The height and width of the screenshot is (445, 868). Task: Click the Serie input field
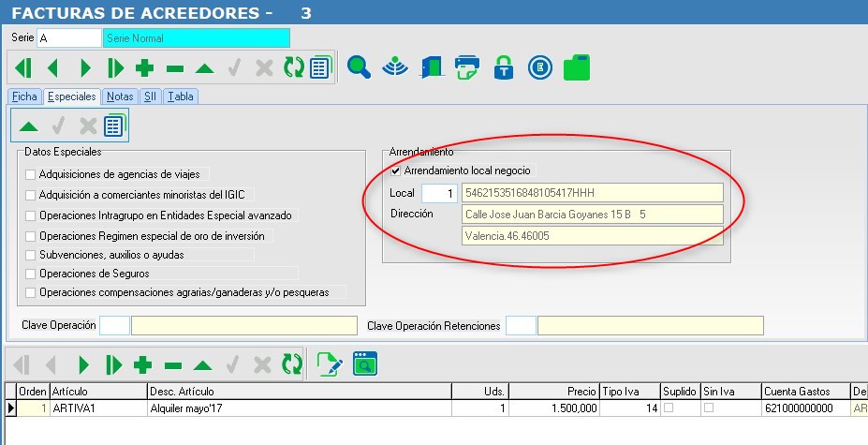(x=69, y=38)
